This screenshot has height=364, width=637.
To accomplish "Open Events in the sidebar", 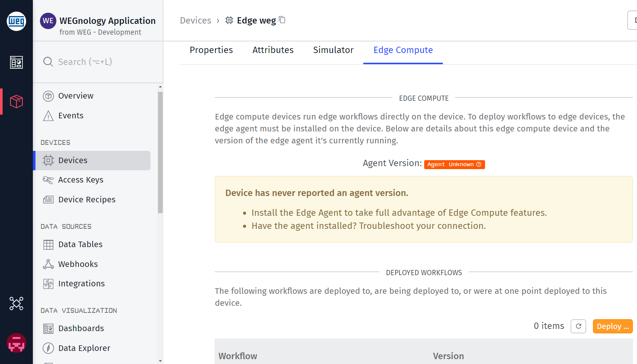I will point(92,116).
